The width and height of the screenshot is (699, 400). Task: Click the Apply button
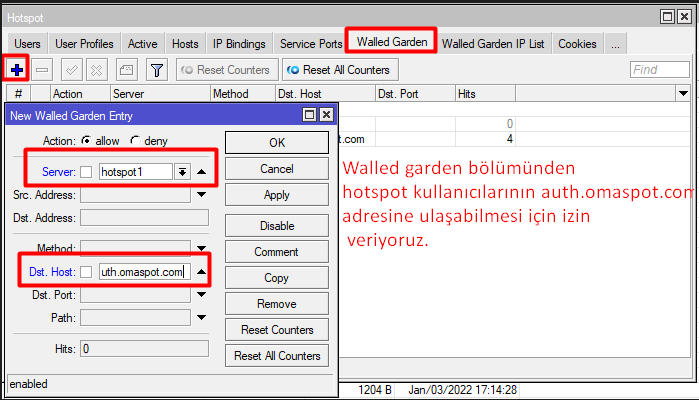coord(277,195)
